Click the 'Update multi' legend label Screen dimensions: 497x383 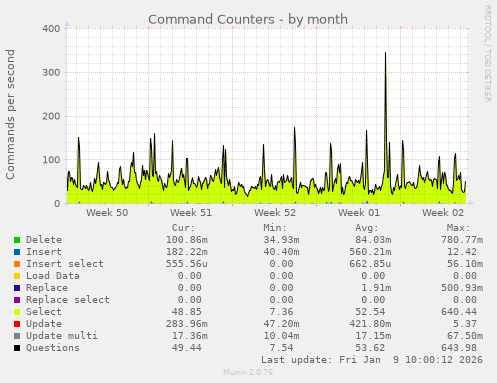pos(62,336)
